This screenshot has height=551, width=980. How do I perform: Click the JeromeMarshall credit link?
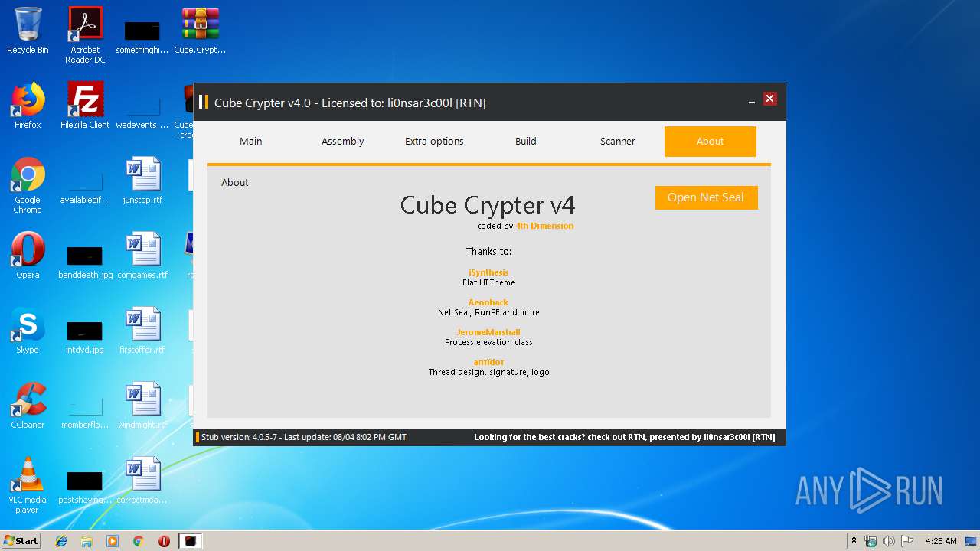click(x=488, y=332)
